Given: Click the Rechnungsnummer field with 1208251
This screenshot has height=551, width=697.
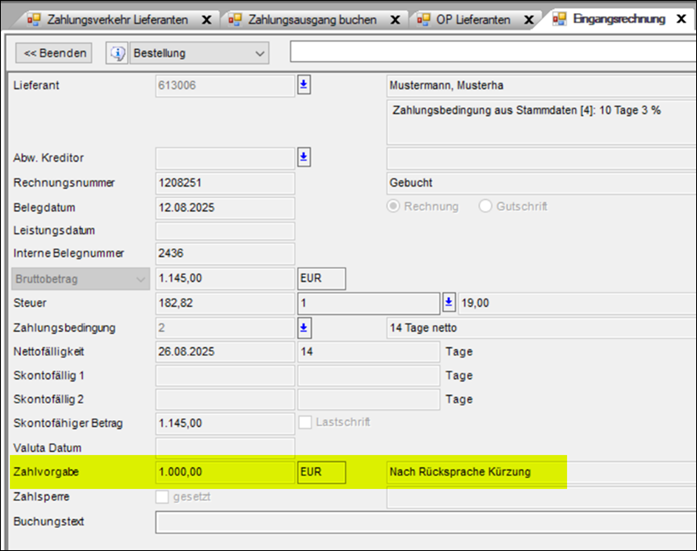Looking at the screenshot, I should coord(224,183).
